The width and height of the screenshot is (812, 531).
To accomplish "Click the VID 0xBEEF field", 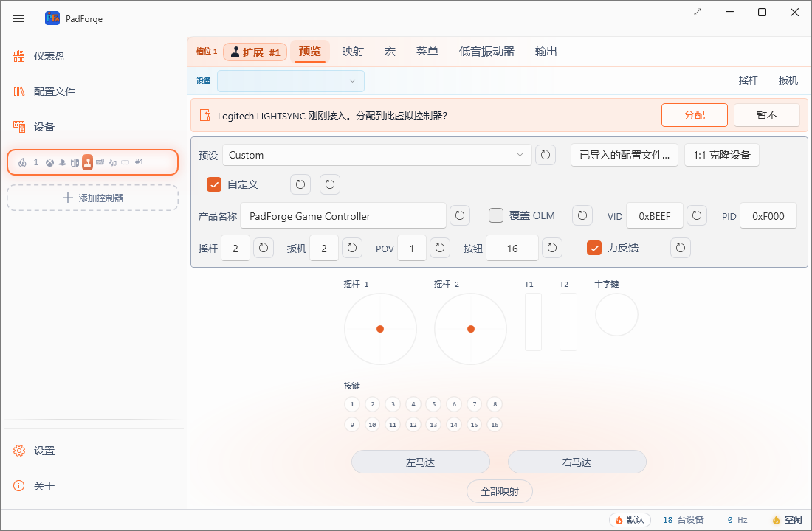I will pos(655,216).
